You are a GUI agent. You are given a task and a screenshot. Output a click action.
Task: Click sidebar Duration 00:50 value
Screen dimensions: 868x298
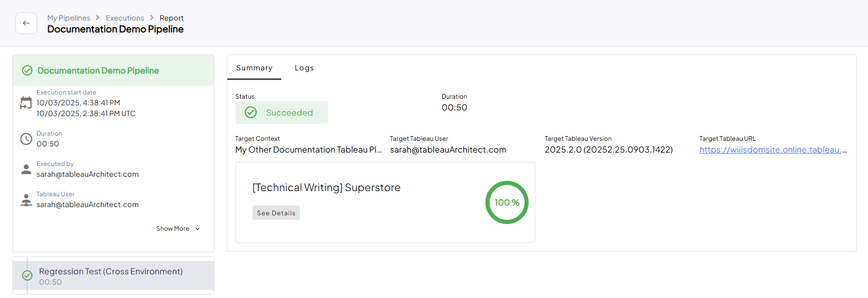[x=48, y=144]
